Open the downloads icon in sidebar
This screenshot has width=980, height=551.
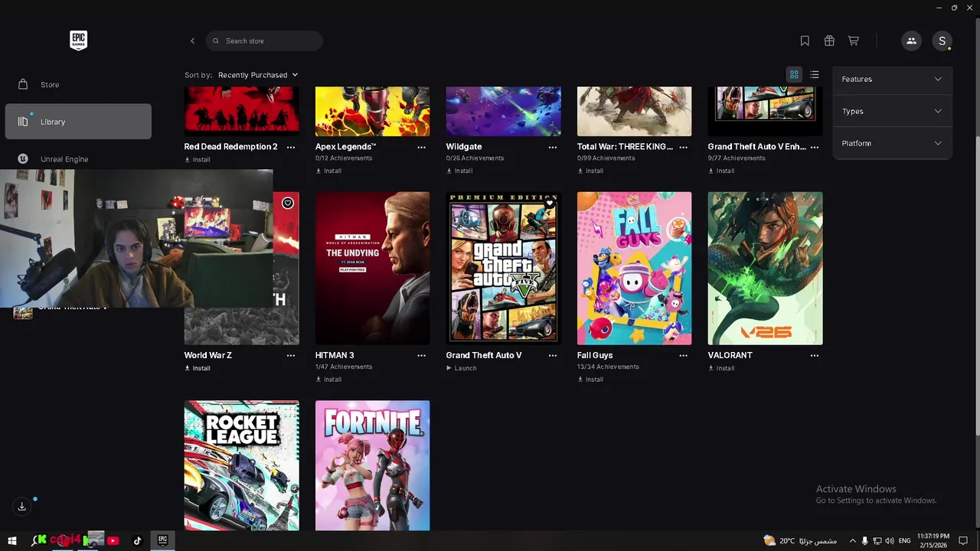22,506
